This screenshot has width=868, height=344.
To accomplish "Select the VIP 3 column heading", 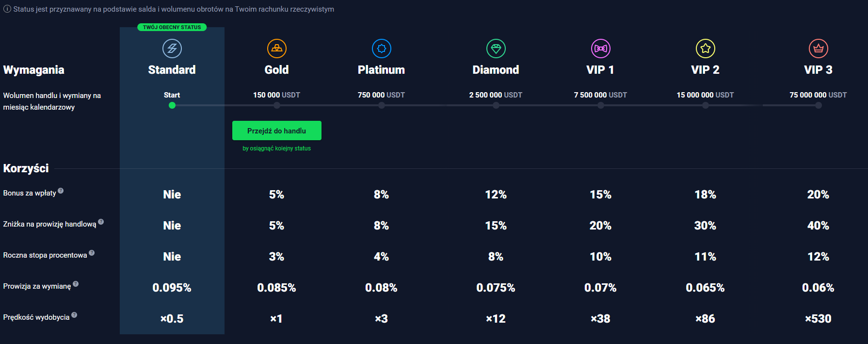I will (818, 70).
